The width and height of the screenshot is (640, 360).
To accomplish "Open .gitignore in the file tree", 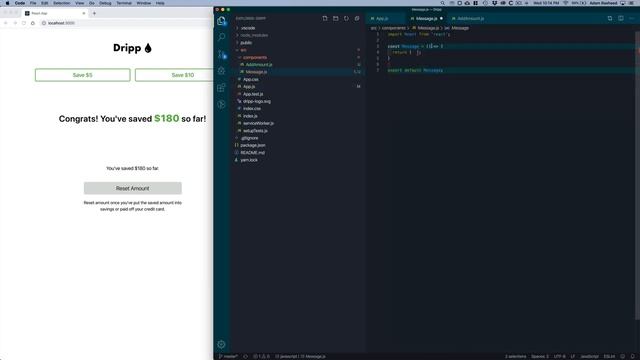I will click(249, 138).
